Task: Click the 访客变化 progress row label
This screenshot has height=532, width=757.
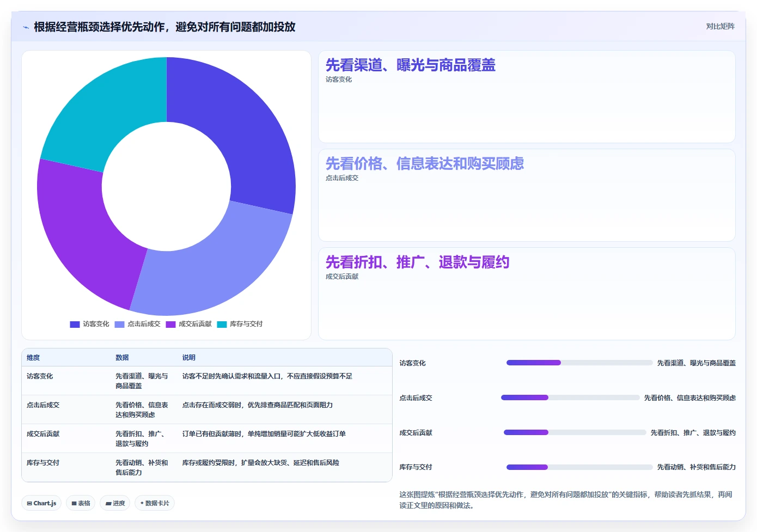Action: (x=412, y=363)
